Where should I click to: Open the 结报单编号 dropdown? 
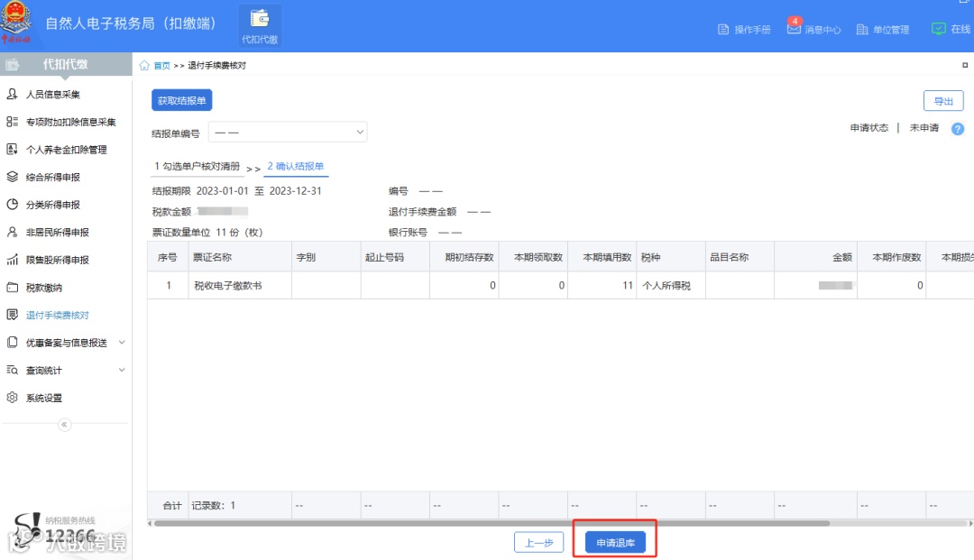[288, 133]
